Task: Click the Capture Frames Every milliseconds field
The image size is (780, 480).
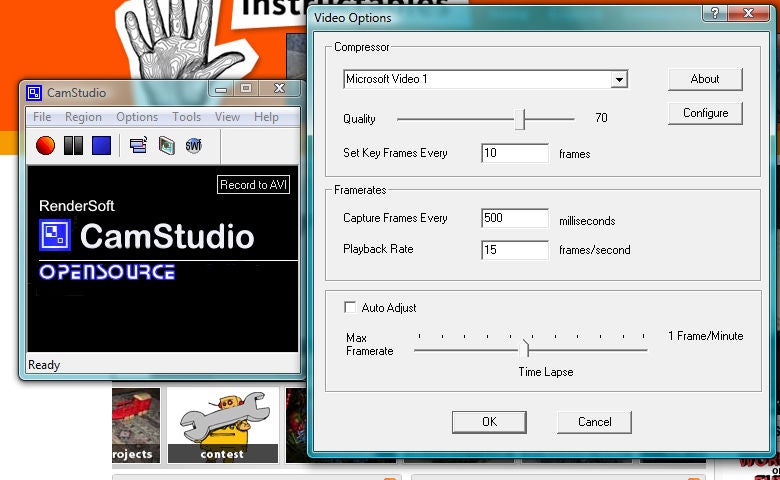Action: [515, 218]
